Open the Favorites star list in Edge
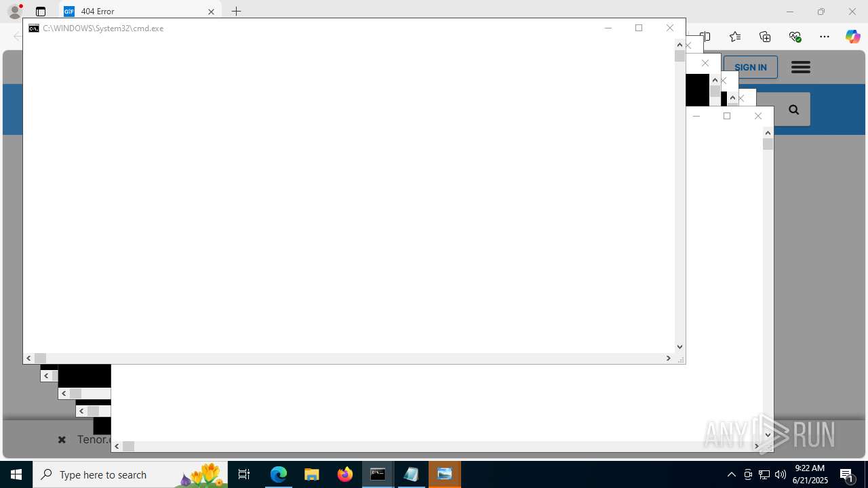This screenshot has width=868, height=488. click(735, 37)
